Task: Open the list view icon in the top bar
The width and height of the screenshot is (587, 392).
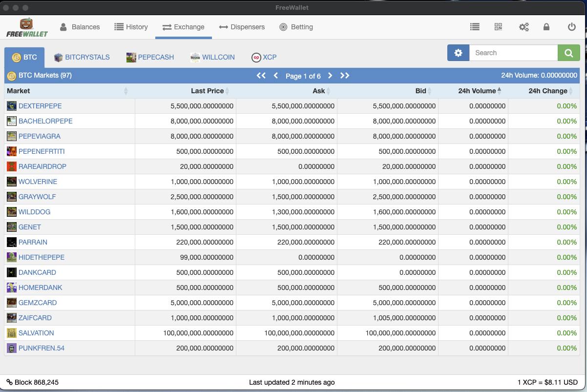Action: (475, 27)
